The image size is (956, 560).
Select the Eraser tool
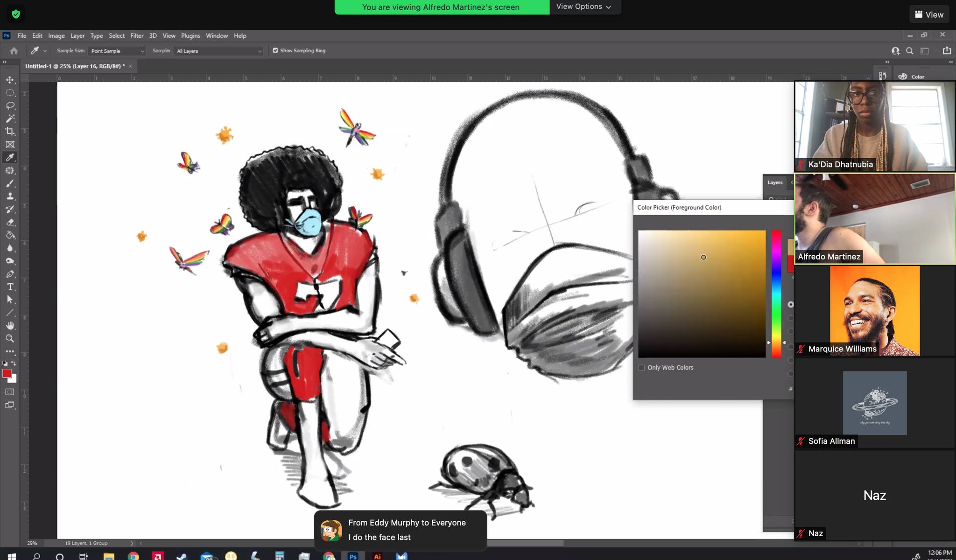click(10, 222)
